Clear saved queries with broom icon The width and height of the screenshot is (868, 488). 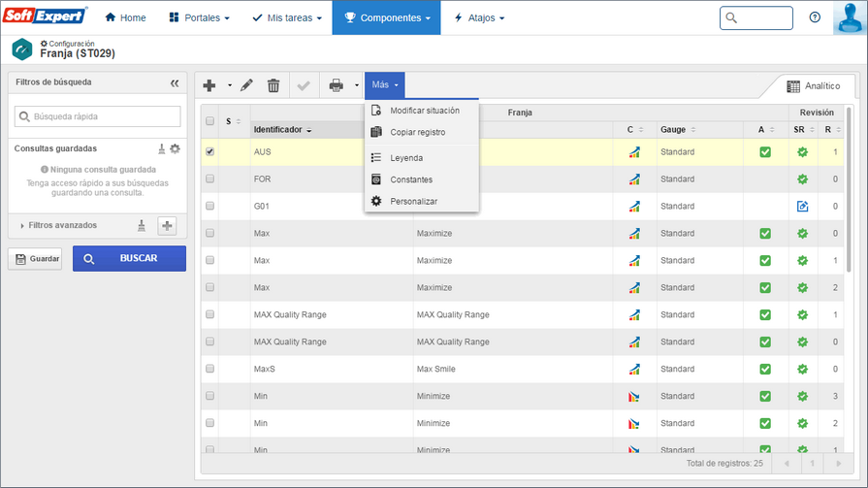point(162,148)
